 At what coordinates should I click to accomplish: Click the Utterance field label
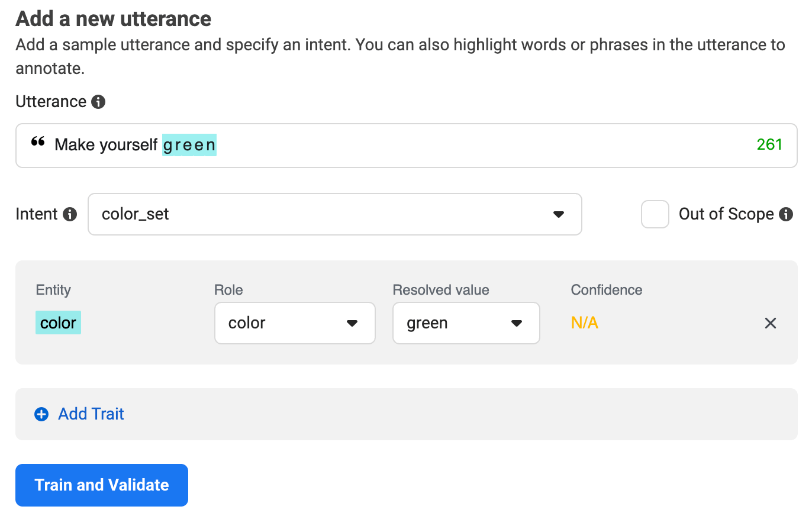point(51,102)
